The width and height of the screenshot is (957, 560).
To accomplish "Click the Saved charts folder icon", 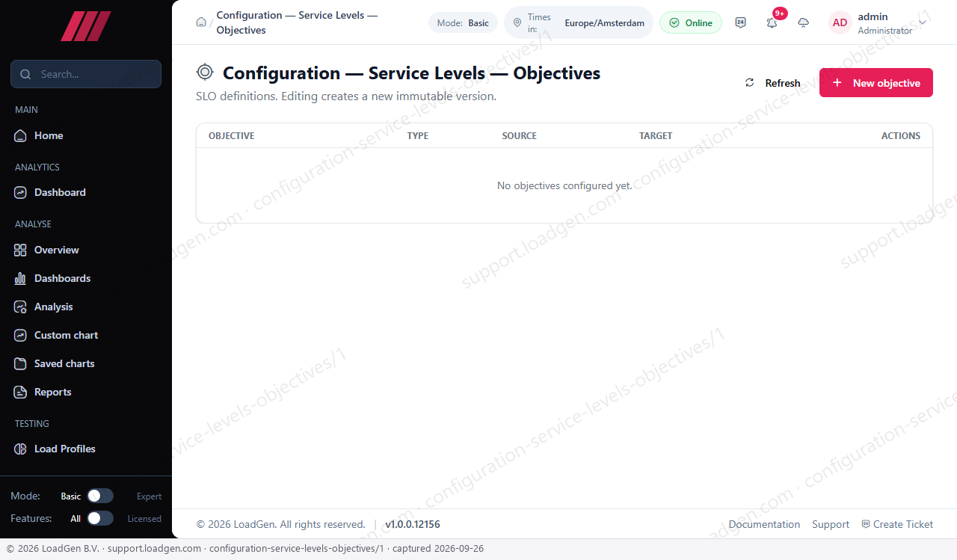I will tap(20, 363).
